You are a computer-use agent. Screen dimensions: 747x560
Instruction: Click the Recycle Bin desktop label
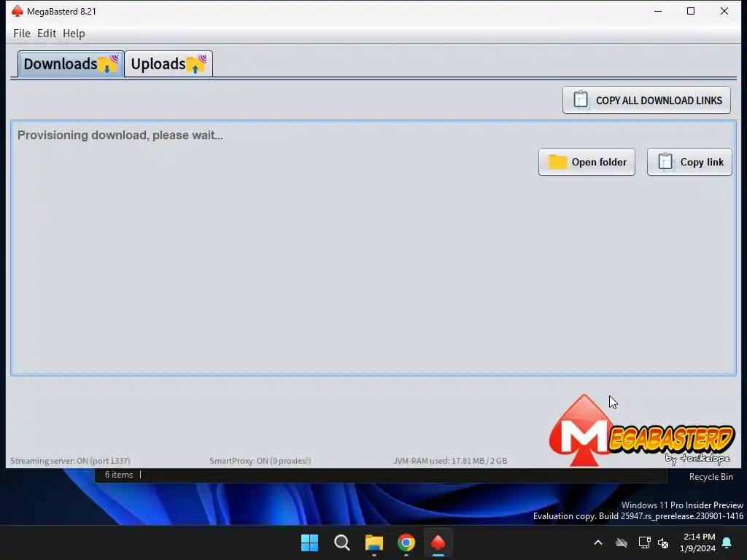click(711, 477)
